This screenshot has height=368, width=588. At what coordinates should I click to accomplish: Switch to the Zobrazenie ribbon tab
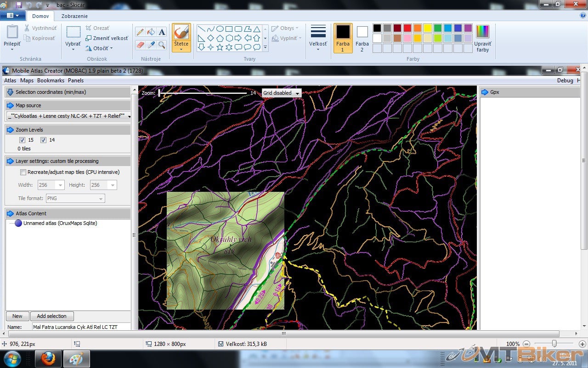(x=74, y=16)
